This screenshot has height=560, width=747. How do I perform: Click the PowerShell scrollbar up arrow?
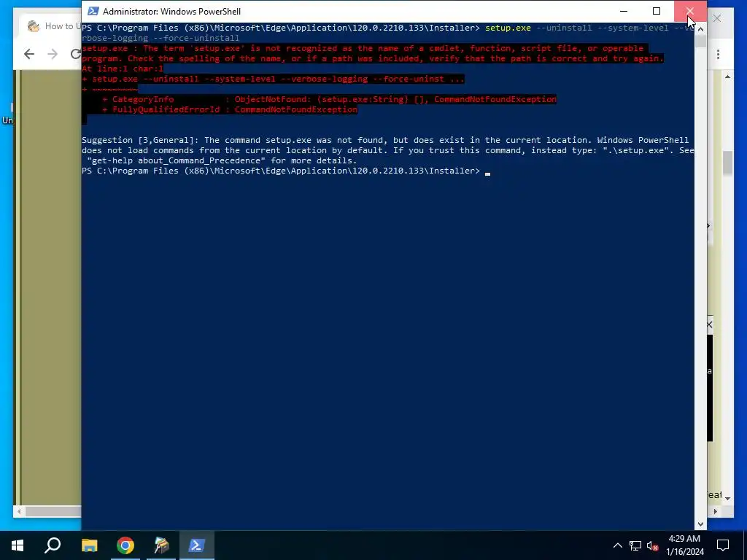(x=700, y=29)
